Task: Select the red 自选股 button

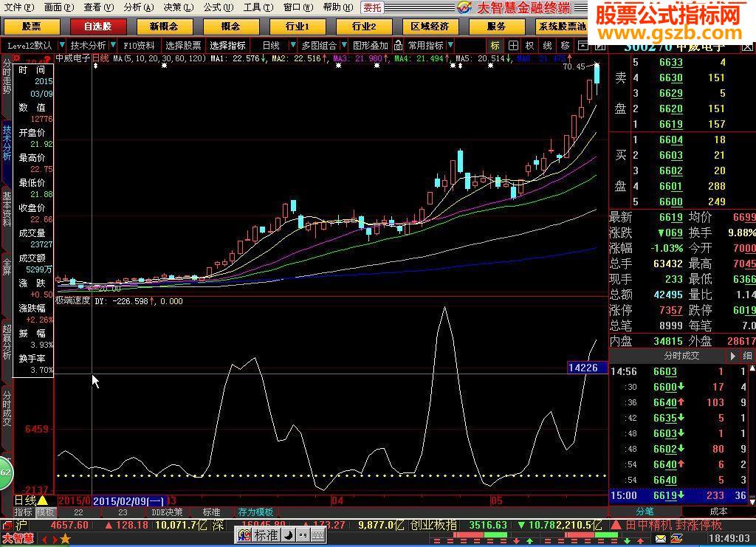Action: pyautogui.click(x=98, y=27)
